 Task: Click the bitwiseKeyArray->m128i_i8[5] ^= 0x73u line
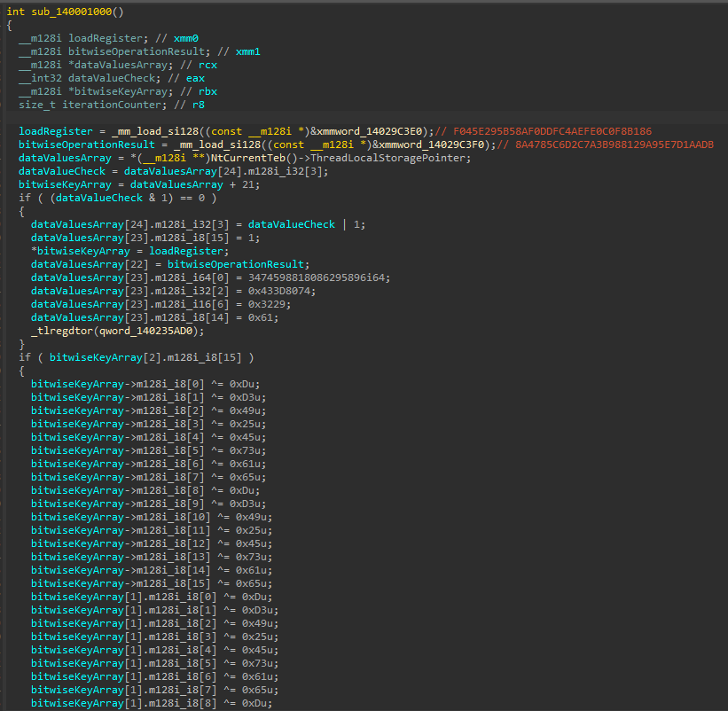click(149, 450)
